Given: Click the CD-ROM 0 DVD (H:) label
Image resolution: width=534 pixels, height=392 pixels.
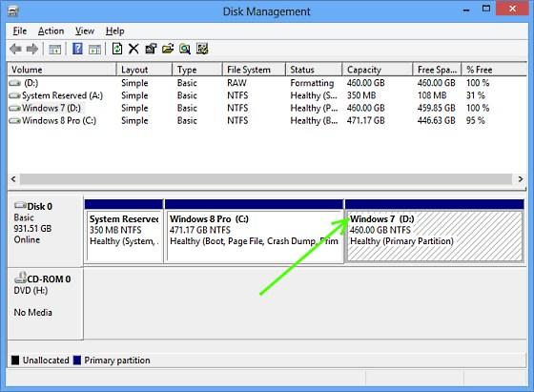Looking at the screenshot, I should (46, 304).
